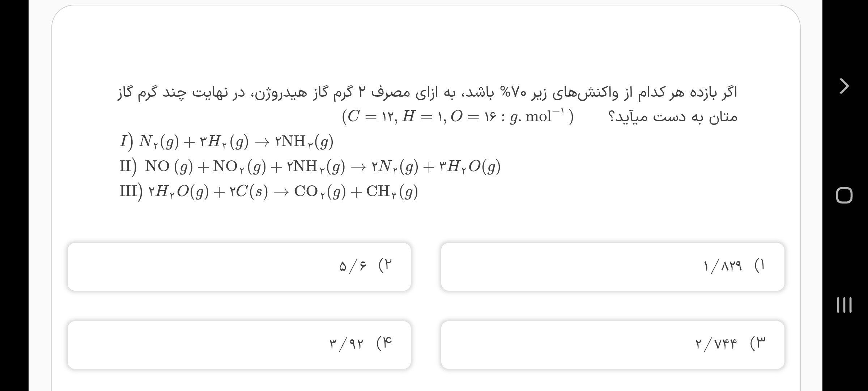This screenshot has height=391, width=868.
Task: Select answer option 4 showing ۳/۹۲
Action: [239, 345]
